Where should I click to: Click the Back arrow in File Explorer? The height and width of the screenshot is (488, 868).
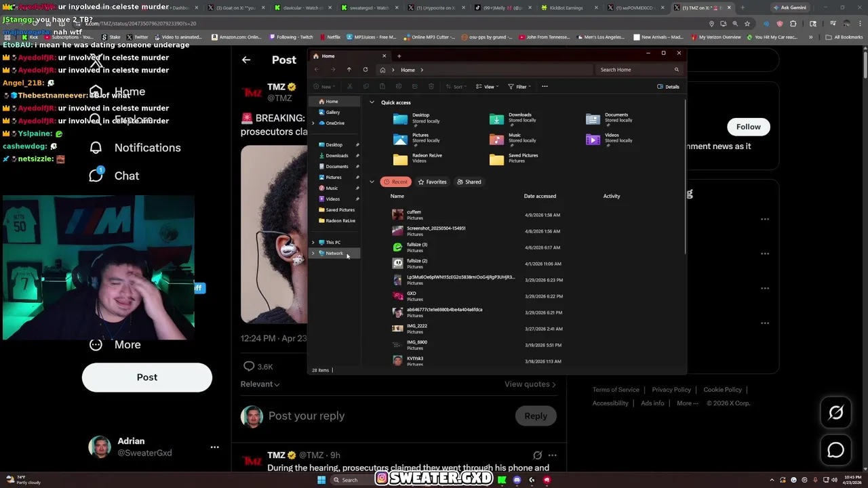point(316,70)
